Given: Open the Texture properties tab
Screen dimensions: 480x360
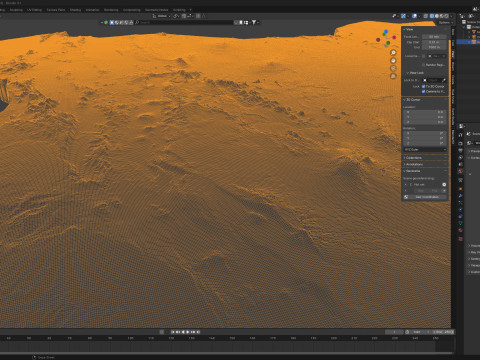Looking at the screenshot, I should 460,238.
